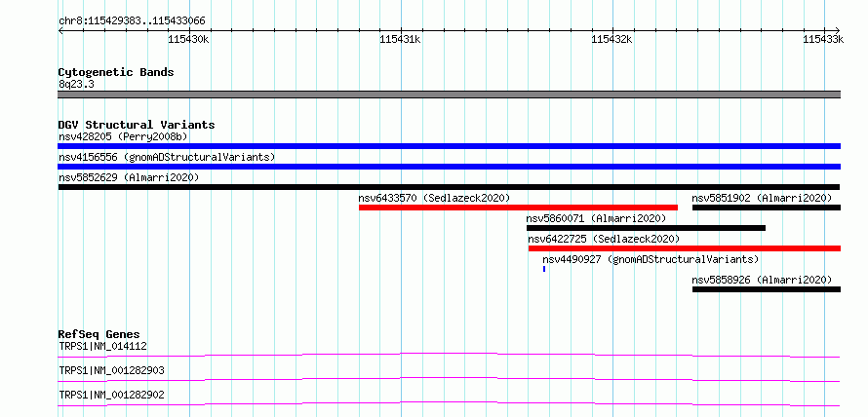Click the nsv5858926 (Almarri2020) black bar
Image resolution: width=868 pixels, height=417 pixels.
pyautogui.click(x=767, y=289)
